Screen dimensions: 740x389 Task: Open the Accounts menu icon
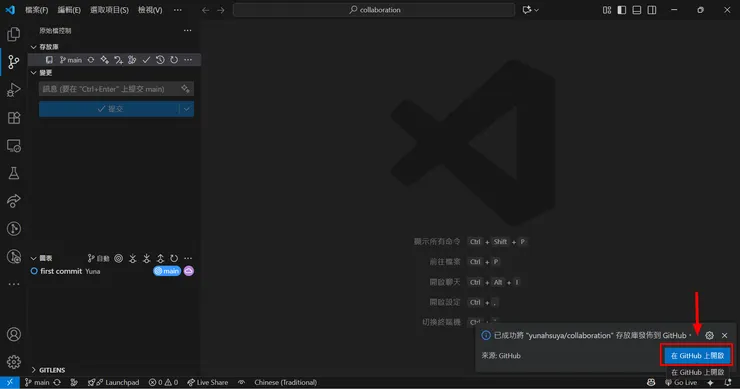(14, 334)
